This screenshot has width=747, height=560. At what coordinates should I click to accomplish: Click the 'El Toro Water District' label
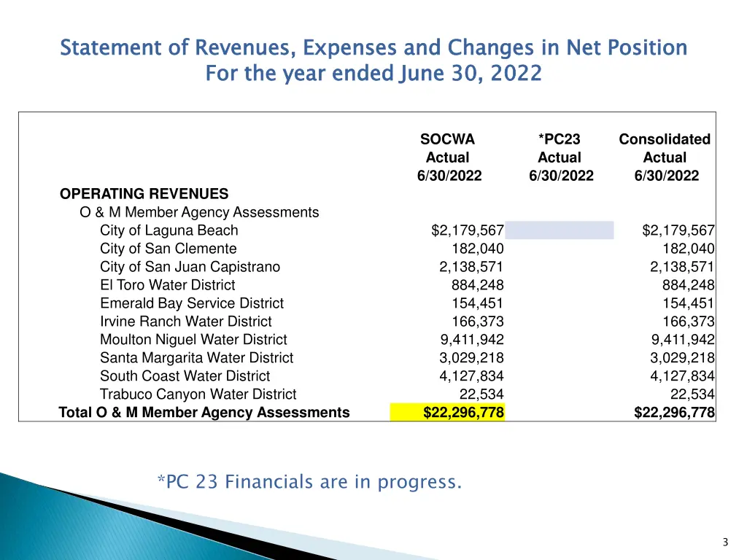pos(167,285)
